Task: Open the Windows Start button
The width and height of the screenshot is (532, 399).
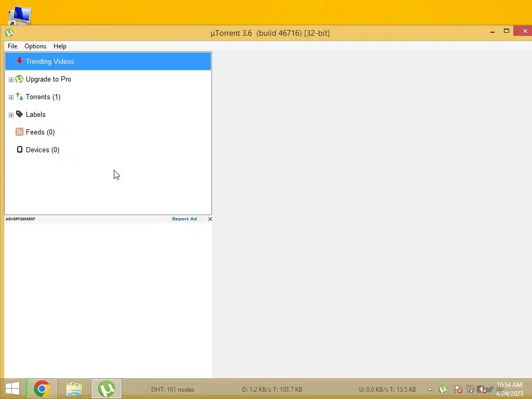Action: [x=12, y=389]
